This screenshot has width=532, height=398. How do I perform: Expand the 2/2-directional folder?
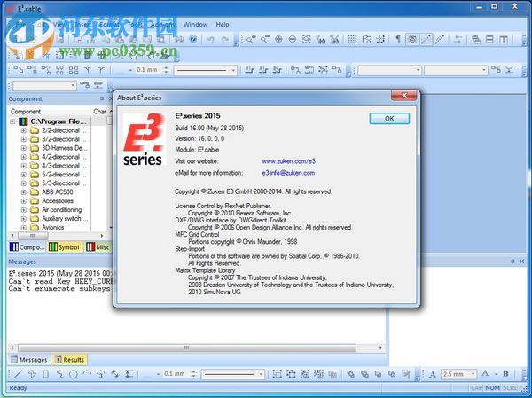tap(23, 130)
